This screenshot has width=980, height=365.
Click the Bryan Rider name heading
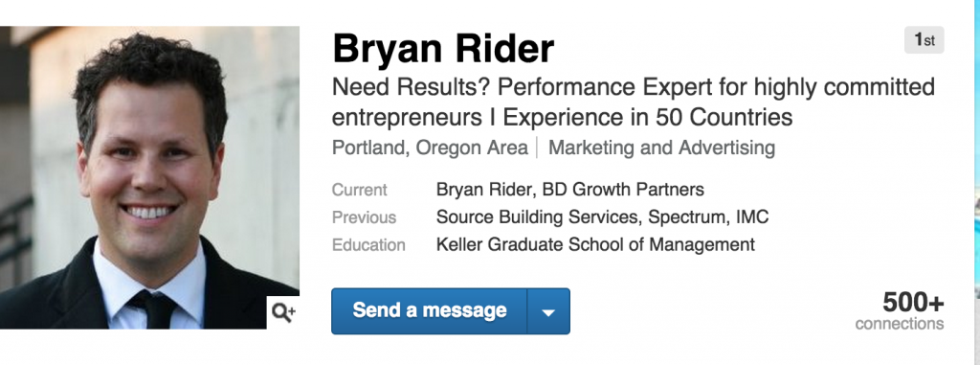click(x=443, y=49)
